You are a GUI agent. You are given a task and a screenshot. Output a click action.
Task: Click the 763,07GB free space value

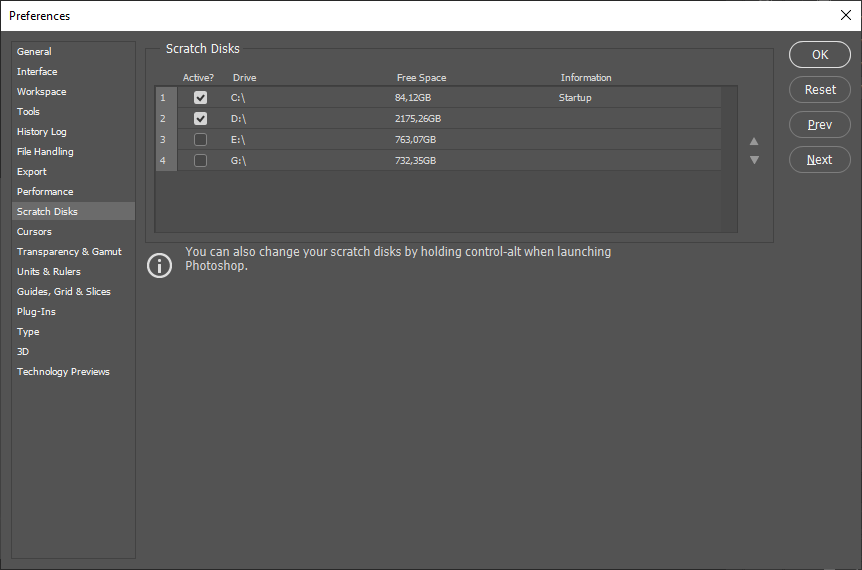[x=416, y=140]
